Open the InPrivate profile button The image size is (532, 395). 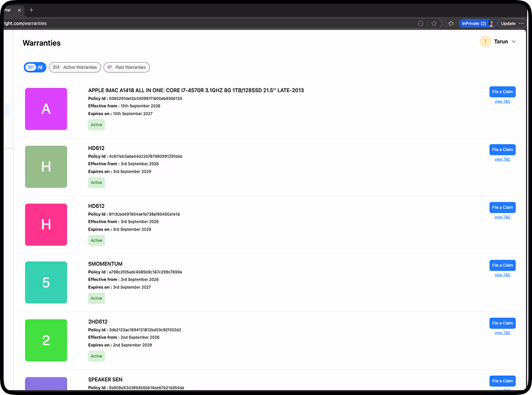click(478, 23)
